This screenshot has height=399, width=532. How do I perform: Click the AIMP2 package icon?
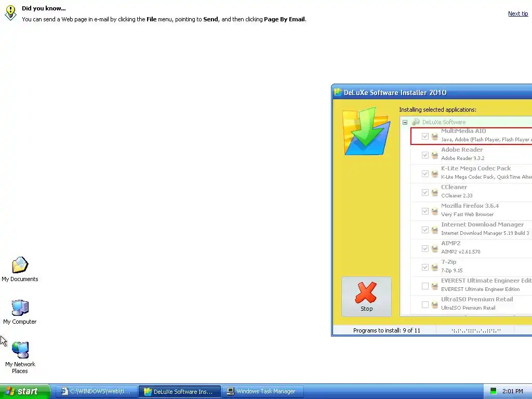435,248
